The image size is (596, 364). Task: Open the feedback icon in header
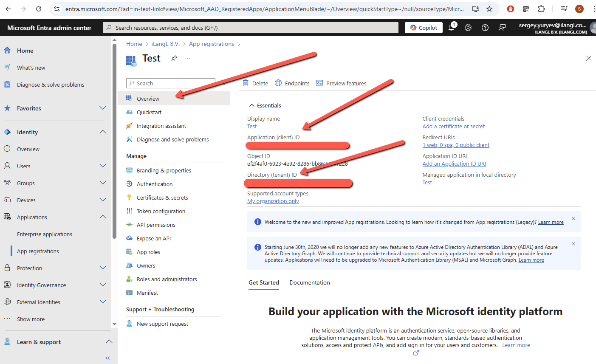tap(502, 28)
